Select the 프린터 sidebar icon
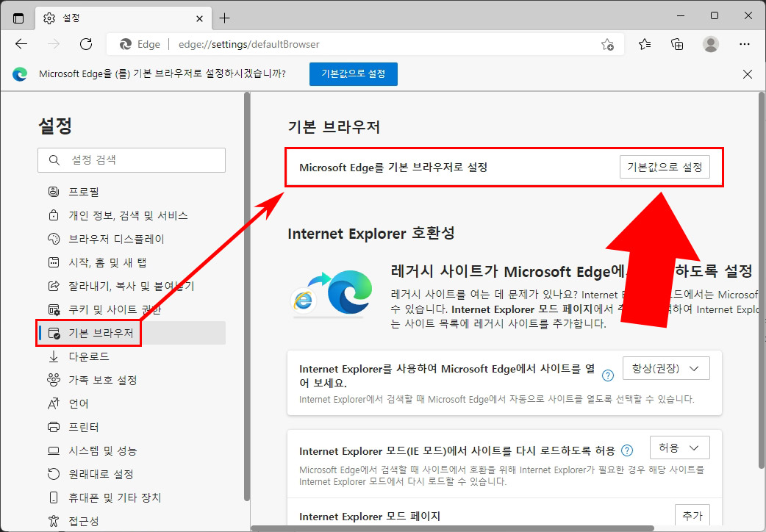This screenshot has height=532, width=766. 54,427
